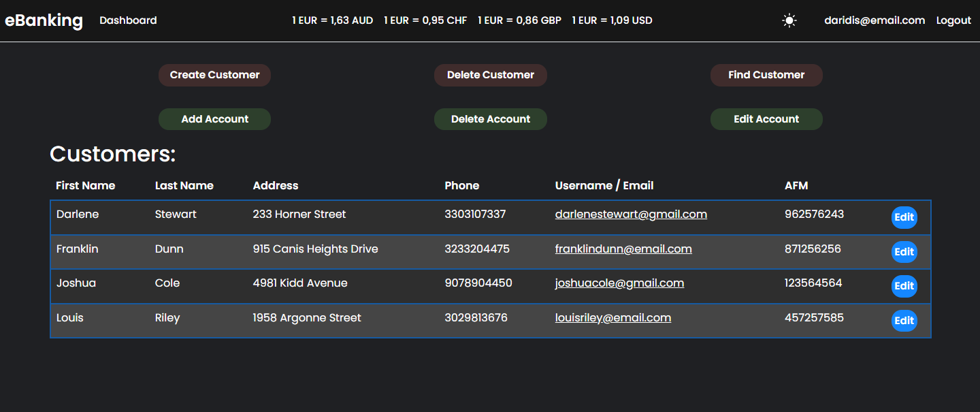The image size is (980, 412).
Task: Edit Franklin Dunn's customer record
Action: tap(904, 252)
